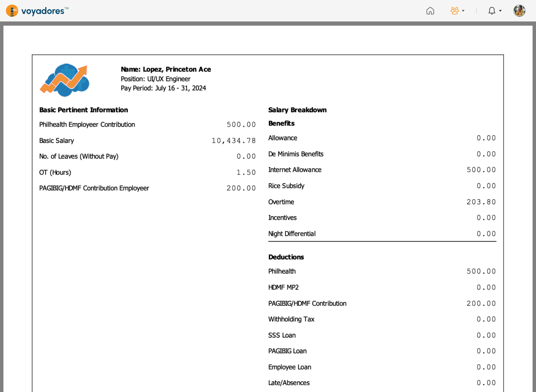Open the team members icon menu

click(455, 11)
